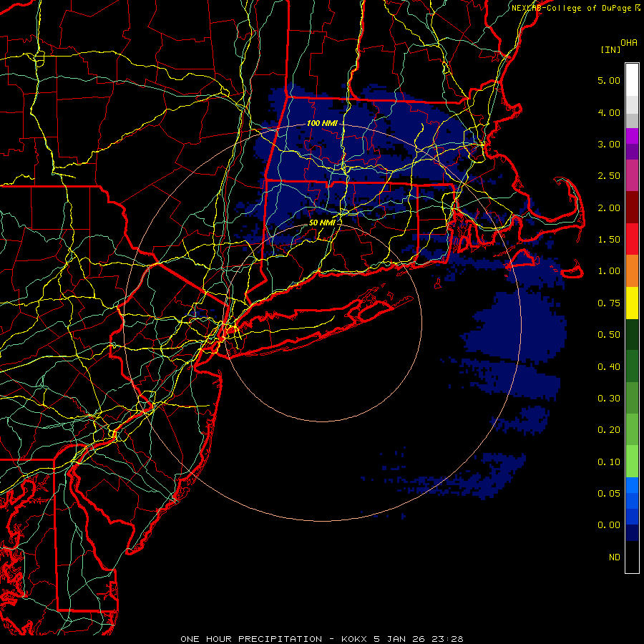Click the '0.20' legend value
The height and width of the screenshot is (644, 644).
609,430
